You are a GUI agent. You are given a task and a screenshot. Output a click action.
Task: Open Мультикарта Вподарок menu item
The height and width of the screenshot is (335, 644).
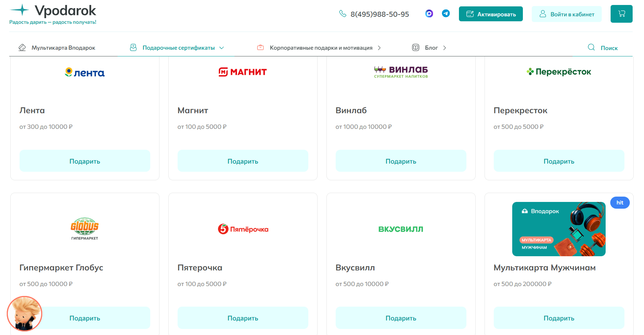coord(63,48)
